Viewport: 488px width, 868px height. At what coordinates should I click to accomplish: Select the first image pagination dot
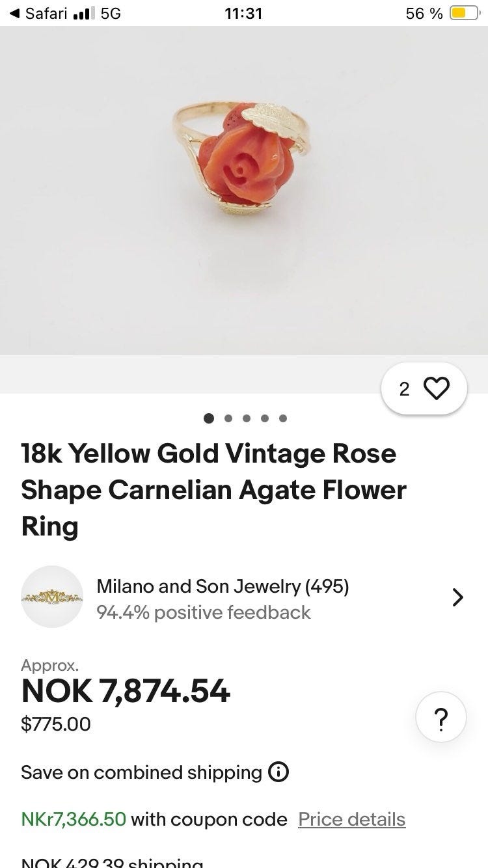[x=209, y=418]
